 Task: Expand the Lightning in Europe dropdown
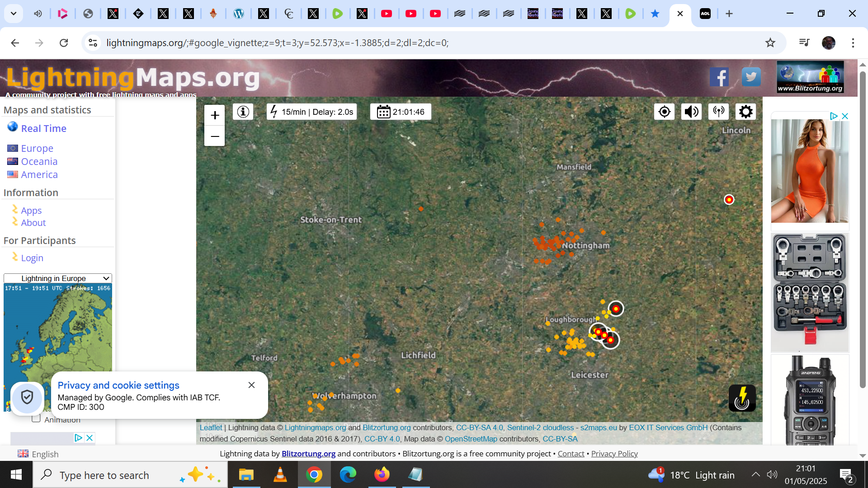coord(58,278)
